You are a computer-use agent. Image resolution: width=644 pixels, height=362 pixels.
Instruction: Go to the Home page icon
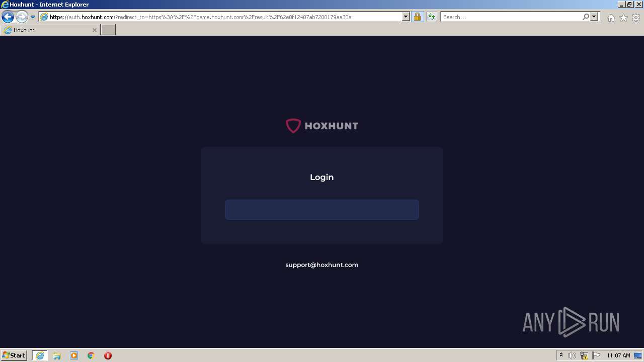pos(611,18)
